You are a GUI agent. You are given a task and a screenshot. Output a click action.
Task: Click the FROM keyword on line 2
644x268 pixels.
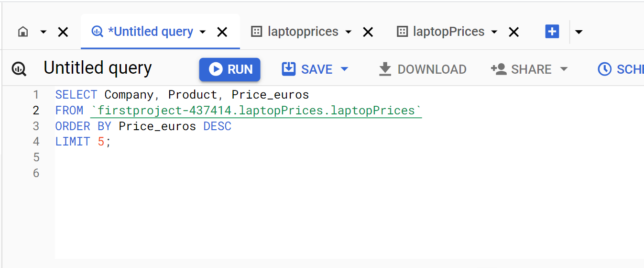[69, 111]
